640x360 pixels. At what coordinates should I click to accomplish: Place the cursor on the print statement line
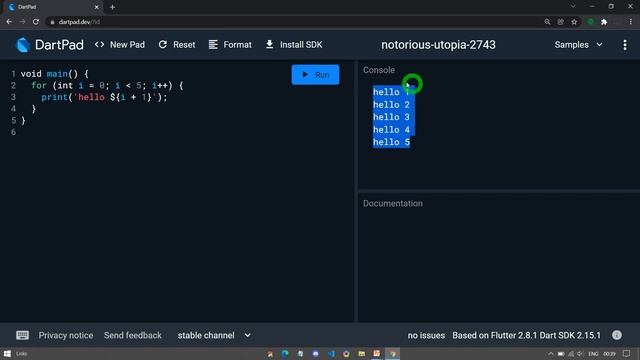click(104, 97)
